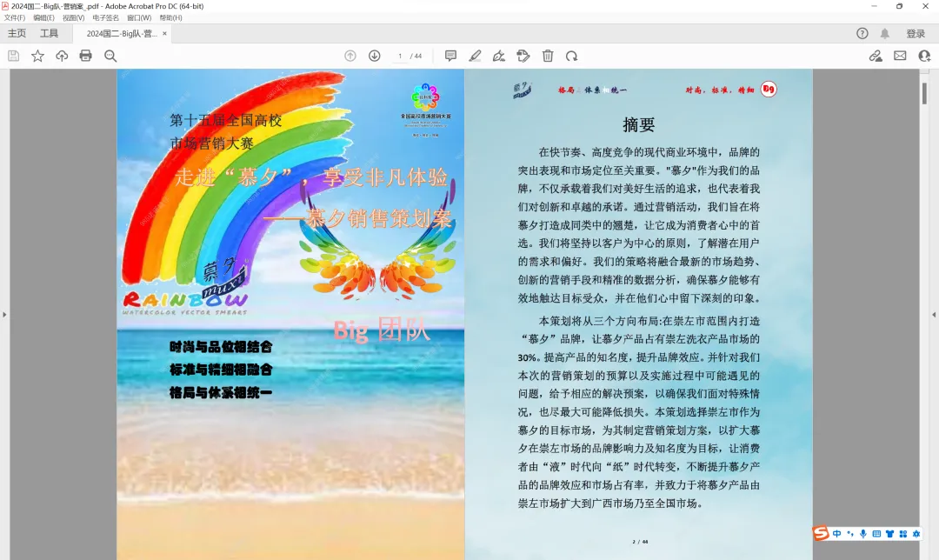Select the text highlighter tool

pyautogui.click(x=475, y=56)
